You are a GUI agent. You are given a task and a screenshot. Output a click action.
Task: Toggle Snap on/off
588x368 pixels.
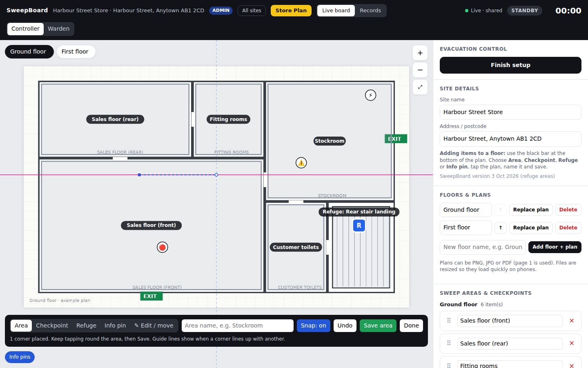314,325
